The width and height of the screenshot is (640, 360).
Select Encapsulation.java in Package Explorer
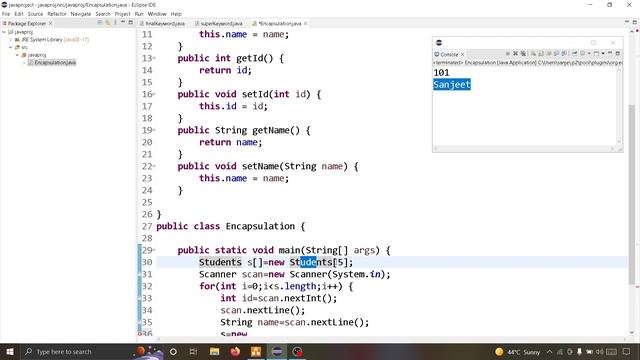coord(52,62)
